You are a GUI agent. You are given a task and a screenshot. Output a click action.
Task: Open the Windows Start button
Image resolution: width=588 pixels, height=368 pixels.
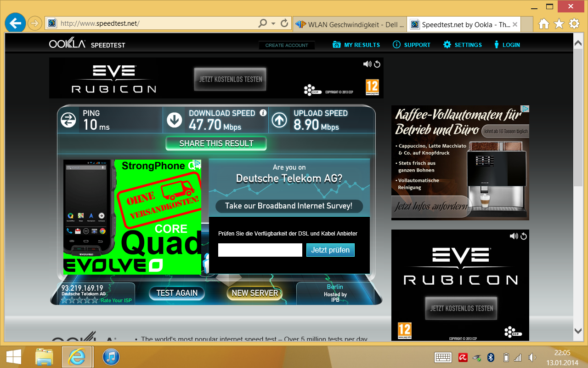pos(14,356)
